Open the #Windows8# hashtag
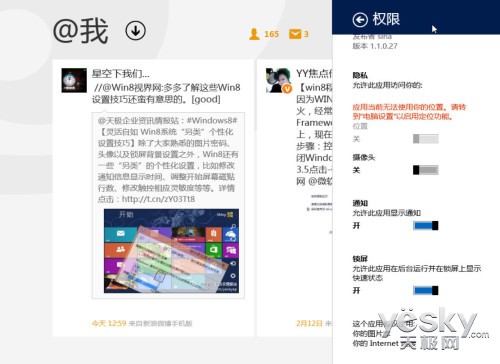Image resolution: width=500 pixels, height=364 pixels. point(212,120)
